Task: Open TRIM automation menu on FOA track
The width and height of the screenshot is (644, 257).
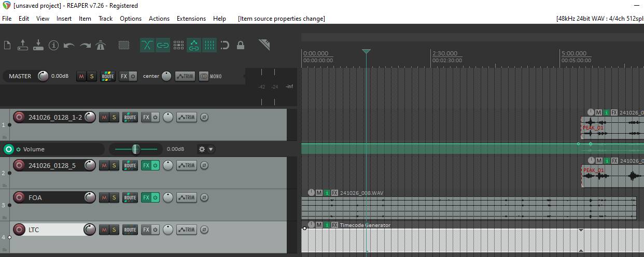Action: pyautogui.click(x=186, y=197)
